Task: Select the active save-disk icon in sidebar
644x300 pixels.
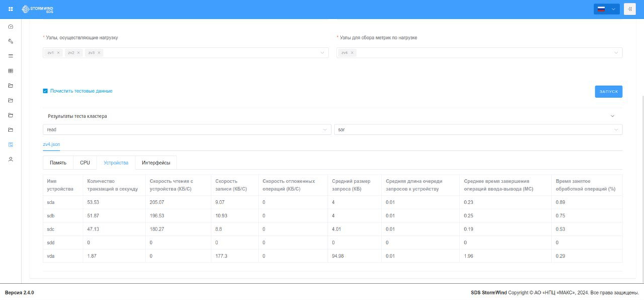Action: tap(11, 145)
